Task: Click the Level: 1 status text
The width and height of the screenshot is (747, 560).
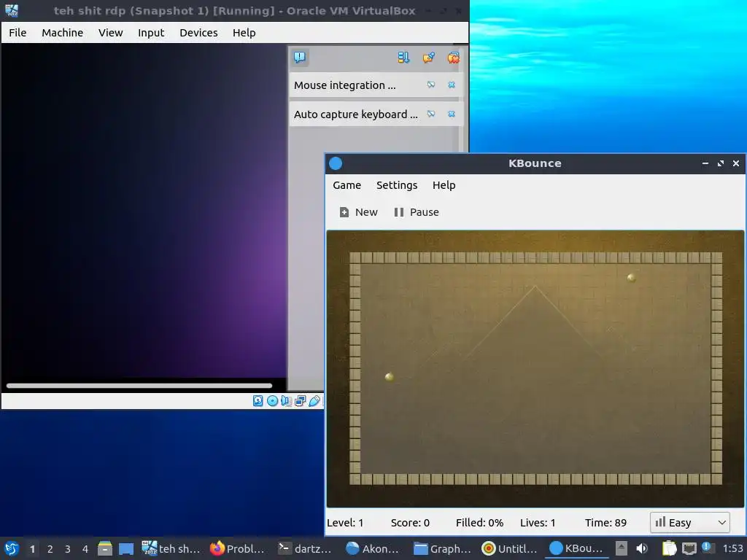Action: (x=345, y=523)
